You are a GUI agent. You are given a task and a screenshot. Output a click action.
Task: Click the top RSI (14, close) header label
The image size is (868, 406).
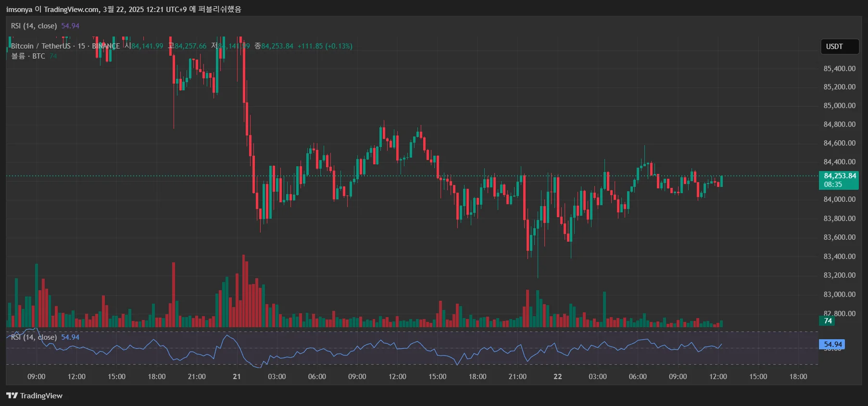pyautogui.click(x=34, y=26)
